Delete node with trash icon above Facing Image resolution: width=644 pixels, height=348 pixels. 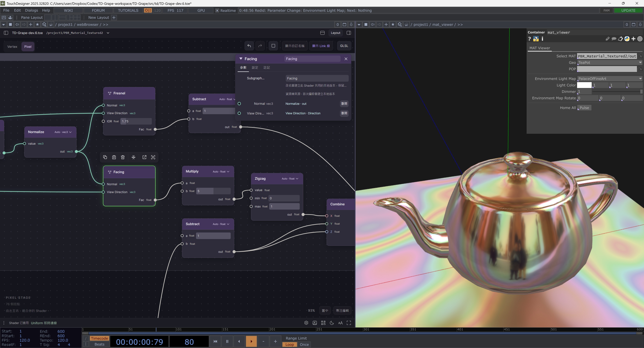coord(123,157)
